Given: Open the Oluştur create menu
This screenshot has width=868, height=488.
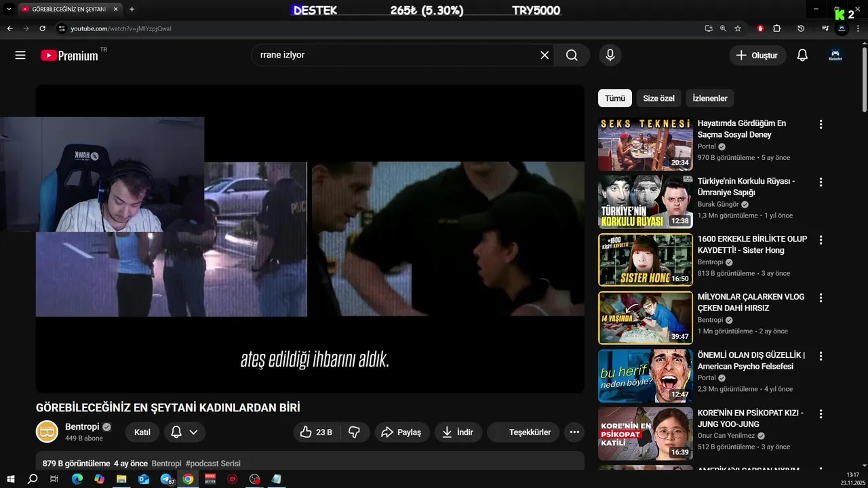Looking at the screenshot, I should pyautogui.click(x=757, y=56).
